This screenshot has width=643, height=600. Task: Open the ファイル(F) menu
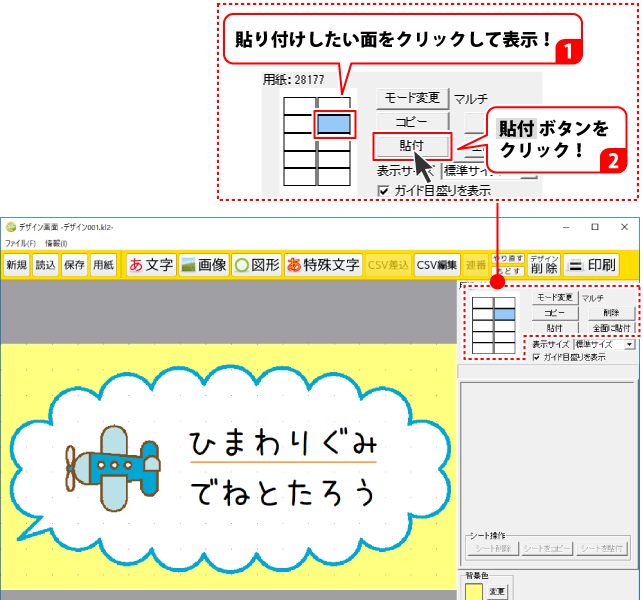click(x=20, y=243)
